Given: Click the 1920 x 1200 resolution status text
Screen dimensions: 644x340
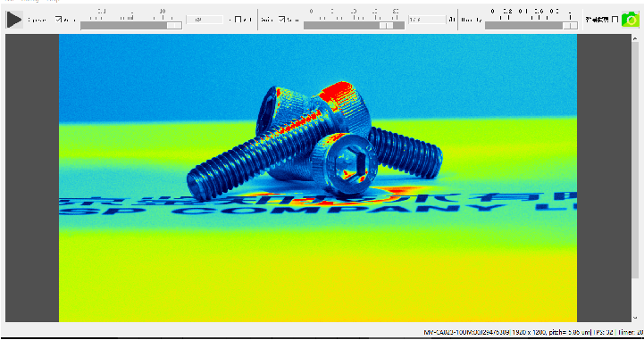Looking at the screenshot, I should pos(529,332).
